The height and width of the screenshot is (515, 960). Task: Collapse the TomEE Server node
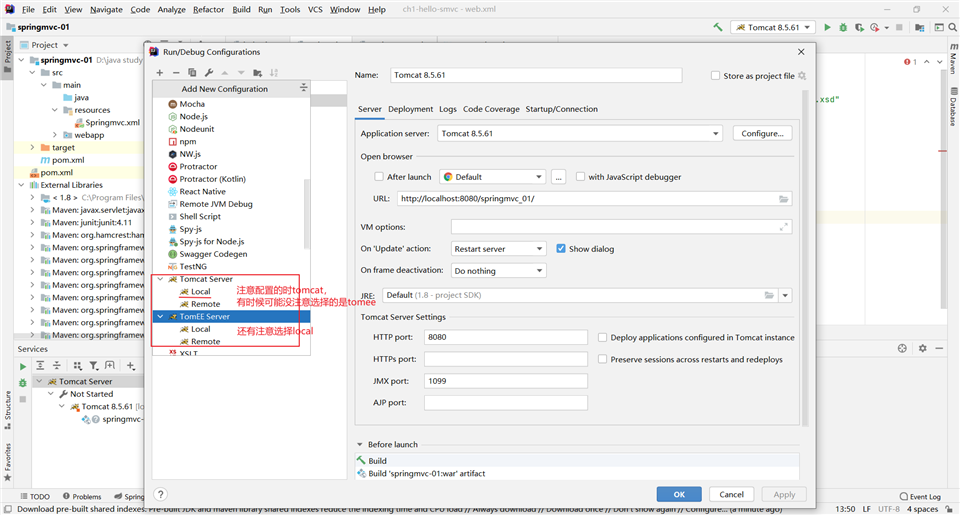pyautogui.click(x=160, y=317)
